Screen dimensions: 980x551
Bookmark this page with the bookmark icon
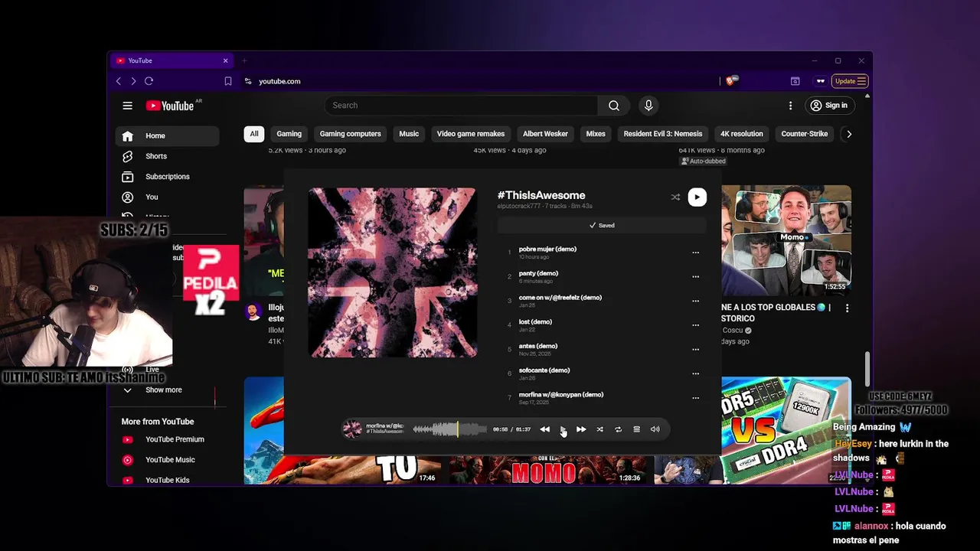(228, 81)
